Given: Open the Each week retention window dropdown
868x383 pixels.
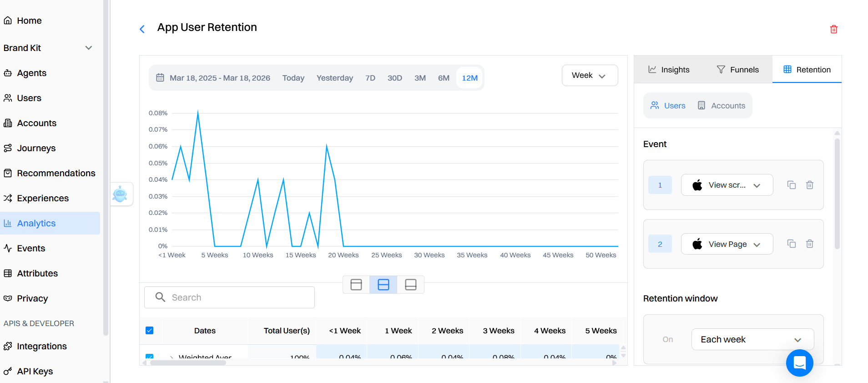Looking at the screenshot, I should tap(752, 339).
